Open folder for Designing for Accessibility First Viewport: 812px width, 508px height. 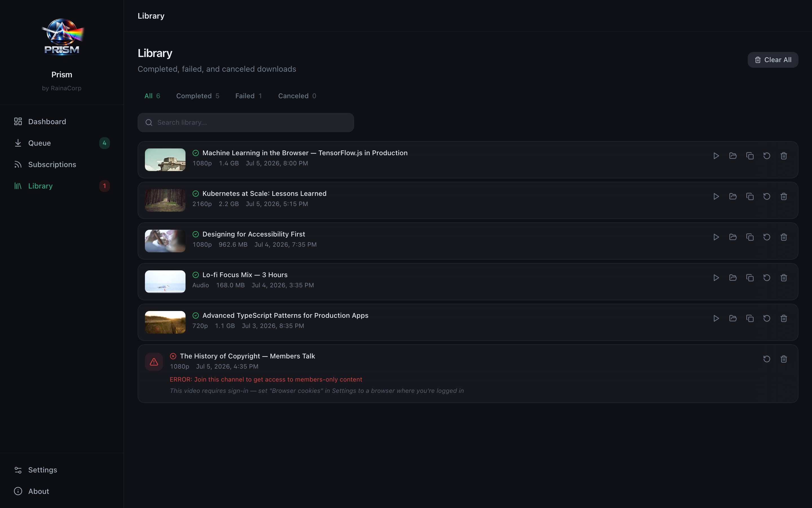[x=733, y=237]
